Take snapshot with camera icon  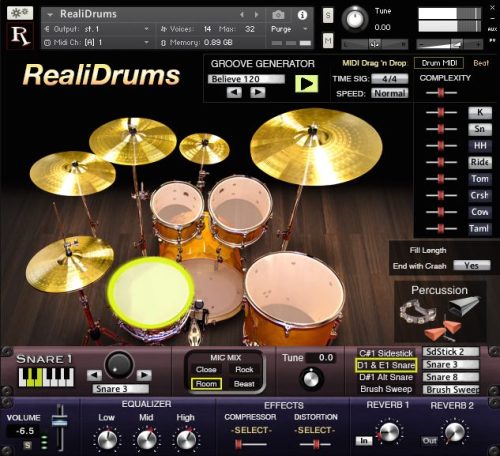(278, 15)
